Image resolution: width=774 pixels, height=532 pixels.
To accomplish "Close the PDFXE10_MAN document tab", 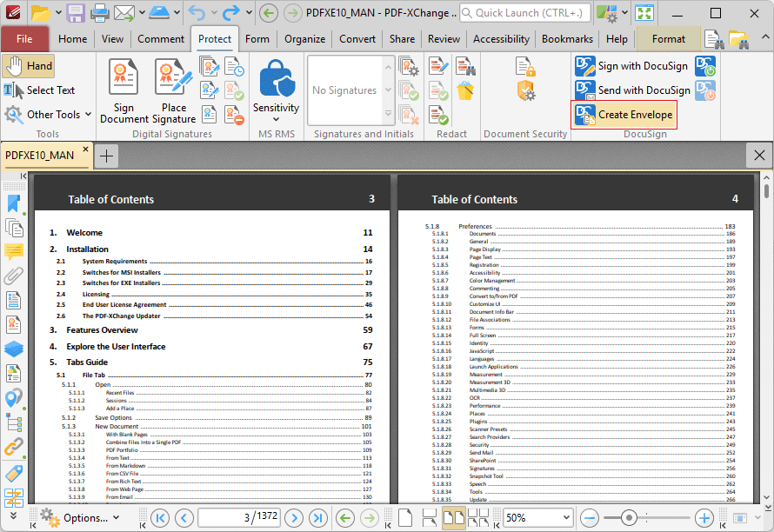I will 86,149.
